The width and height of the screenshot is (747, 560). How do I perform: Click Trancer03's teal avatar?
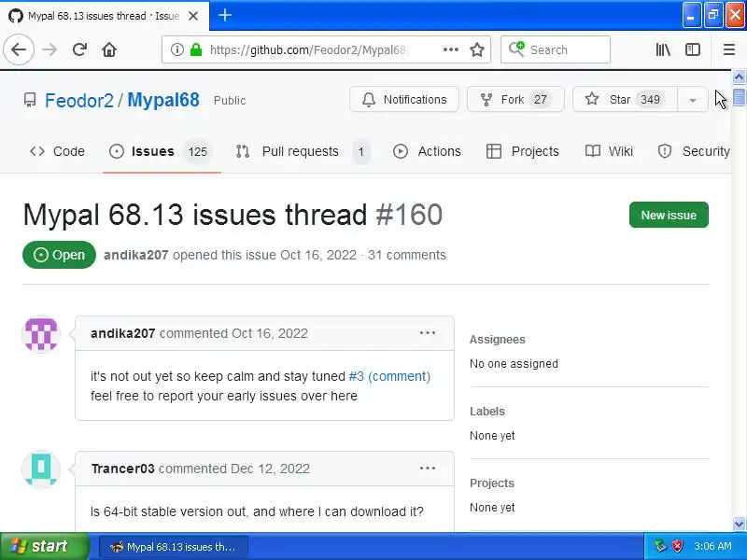(41, 469)
